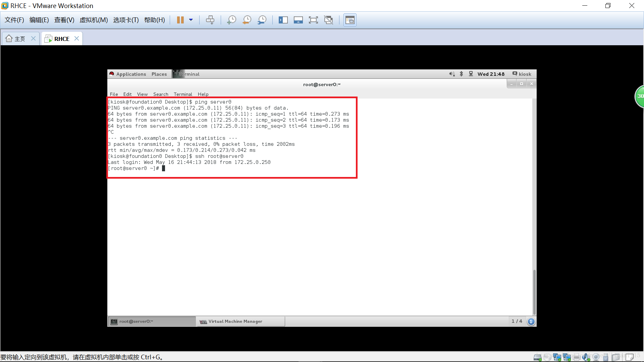Click the guest volume speaker icon

[452, 74]
